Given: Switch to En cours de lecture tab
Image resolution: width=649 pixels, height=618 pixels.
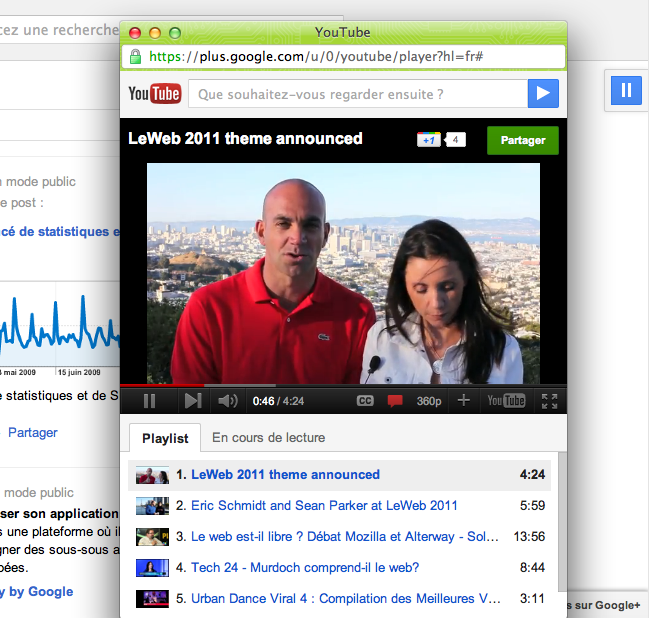Looking at the screenshot, I should [268, 438].
